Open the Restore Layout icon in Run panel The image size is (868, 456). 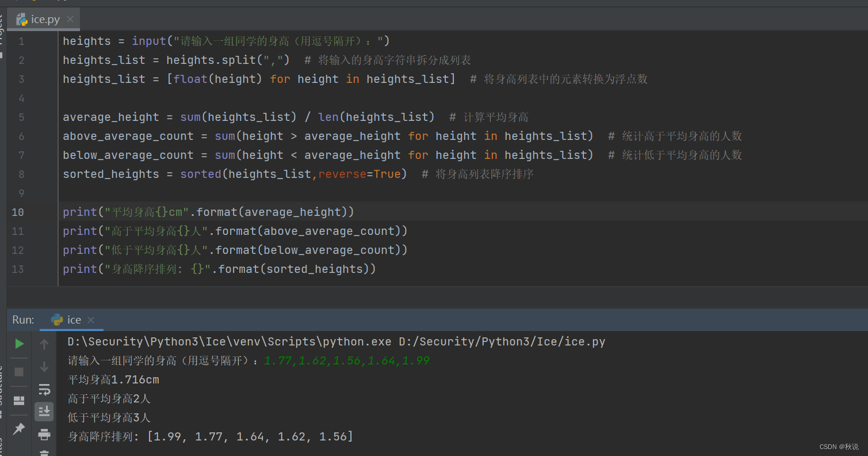(19, 400)
